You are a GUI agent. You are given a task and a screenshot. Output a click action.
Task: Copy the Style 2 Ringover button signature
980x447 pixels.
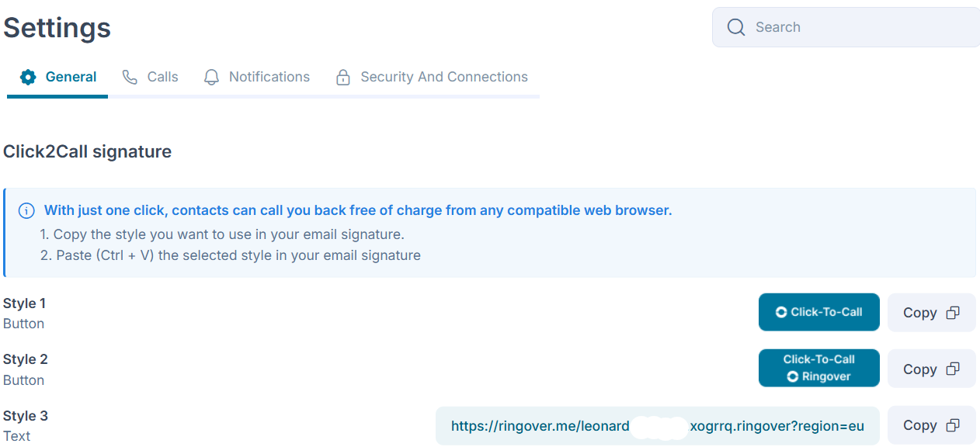[x=931, y=369]
